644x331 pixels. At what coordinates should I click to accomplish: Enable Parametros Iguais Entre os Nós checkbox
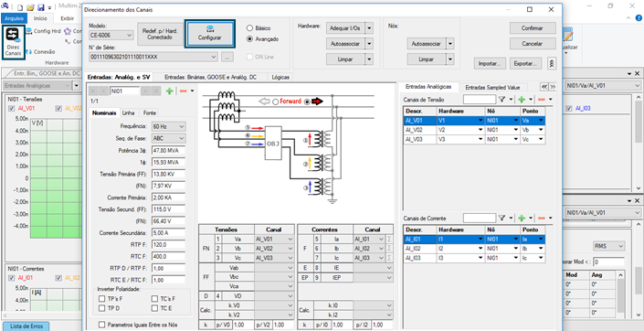tap(102, 325)
